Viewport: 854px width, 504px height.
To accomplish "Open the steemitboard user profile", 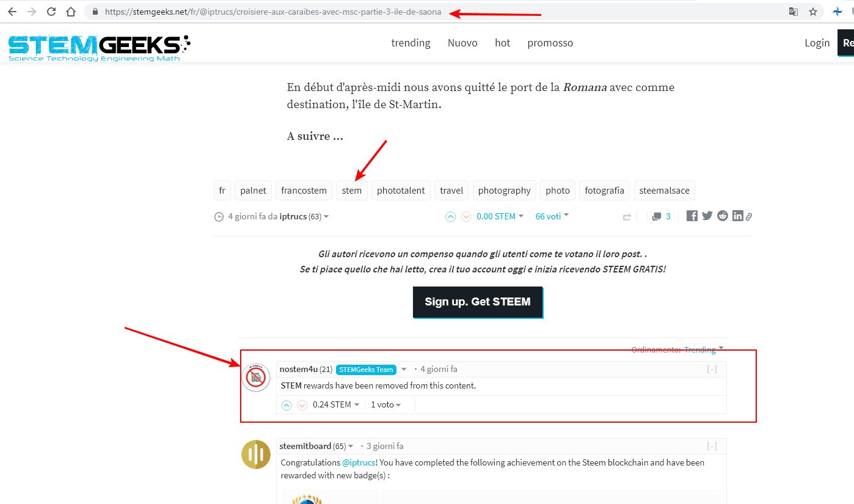I will point(305,446).
